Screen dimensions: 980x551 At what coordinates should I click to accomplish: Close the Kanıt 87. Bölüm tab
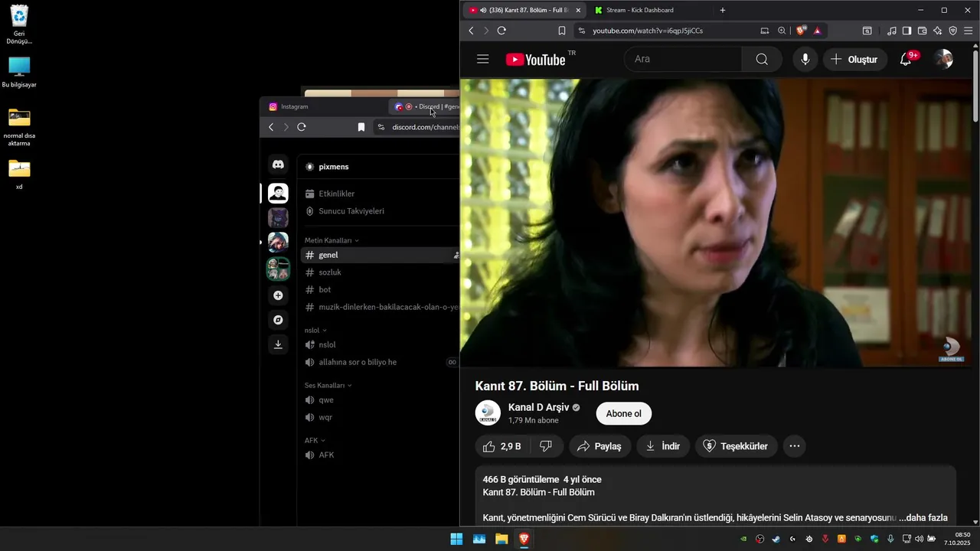pyautogui.click(x=578, y=10)
